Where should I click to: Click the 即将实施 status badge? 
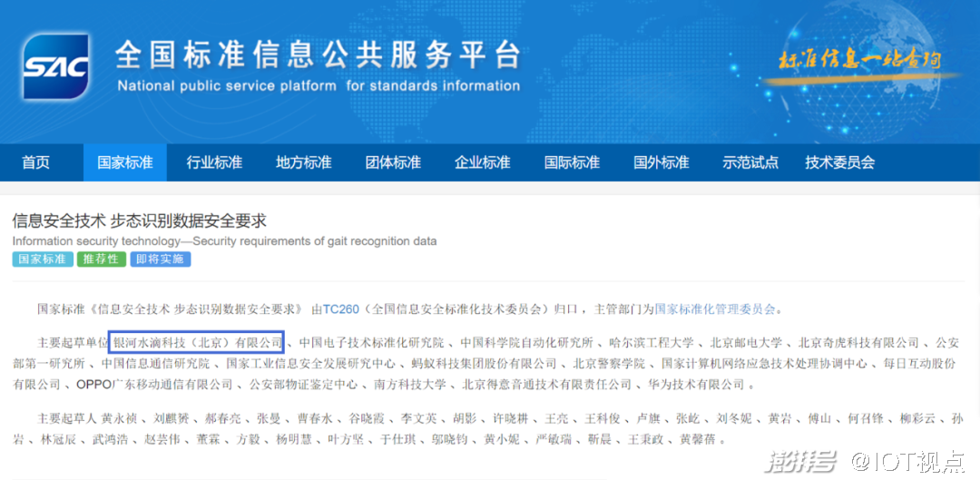pos(160,260)
